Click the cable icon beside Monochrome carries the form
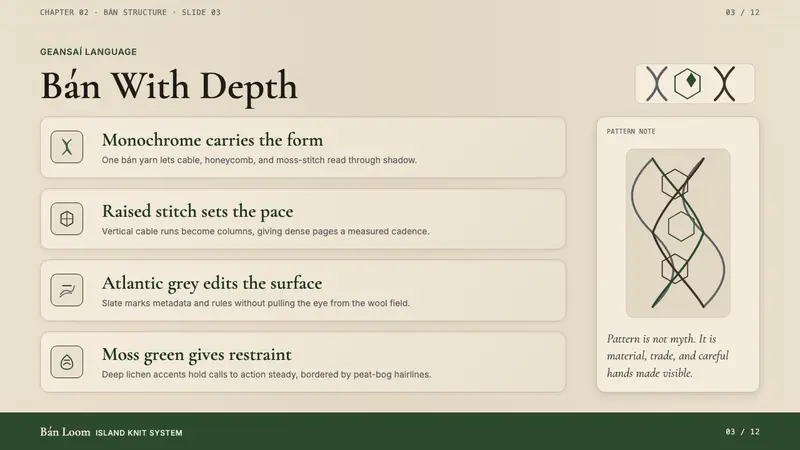The image size is (800, 450). (x=67, y=147)
